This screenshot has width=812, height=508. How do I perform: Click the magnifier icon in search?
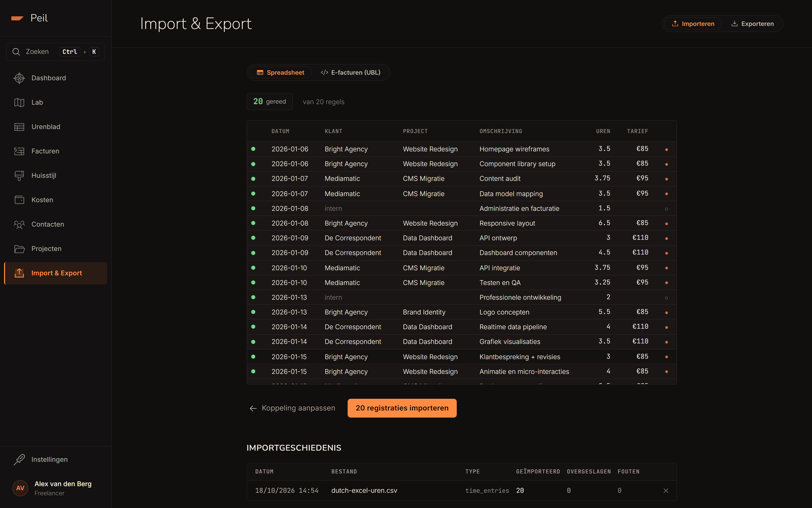point(16,52)
